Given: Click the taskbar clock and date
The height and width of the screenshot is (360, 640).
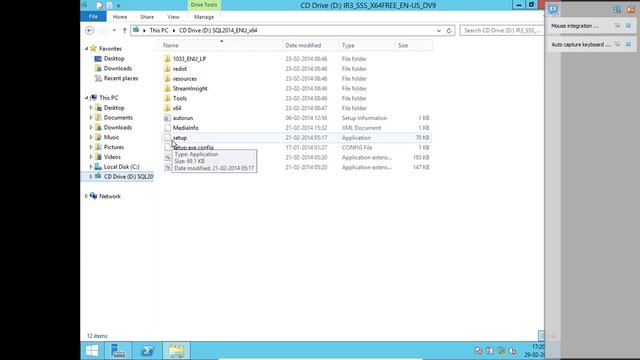Looking at the screenshot, I should pos(535,351).
